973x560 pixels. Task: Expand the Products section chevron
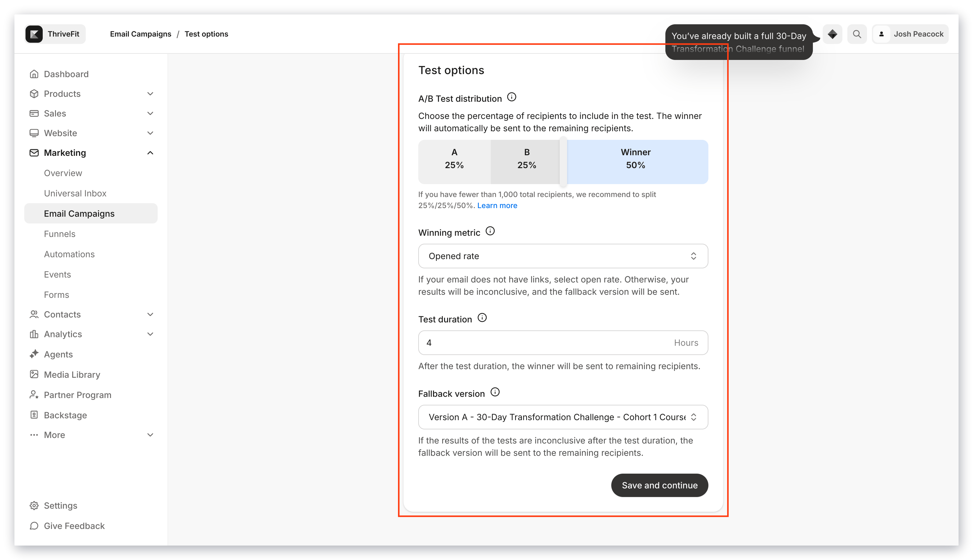pyautogui.click(x=150, y=93)
